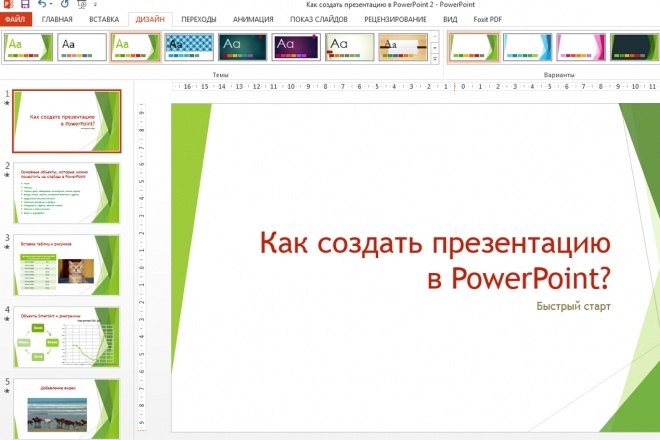Image resolution: width=660 pixels, height=440 pixels.
Task: Select slide 5 thumbnail with horses video
Action: (67, 409)
